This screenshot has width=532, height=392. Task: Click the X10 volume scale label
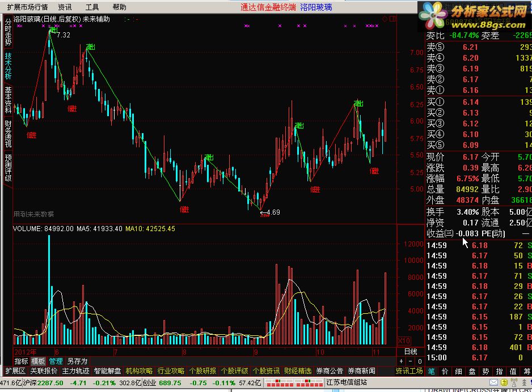point(404,340)
